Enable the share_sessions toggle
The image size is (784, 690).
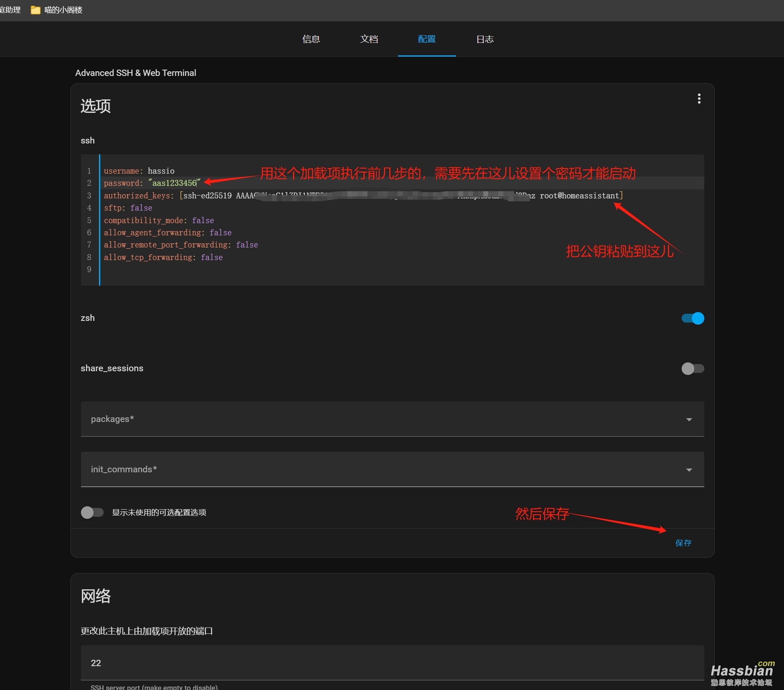click(x=693, y=369)
